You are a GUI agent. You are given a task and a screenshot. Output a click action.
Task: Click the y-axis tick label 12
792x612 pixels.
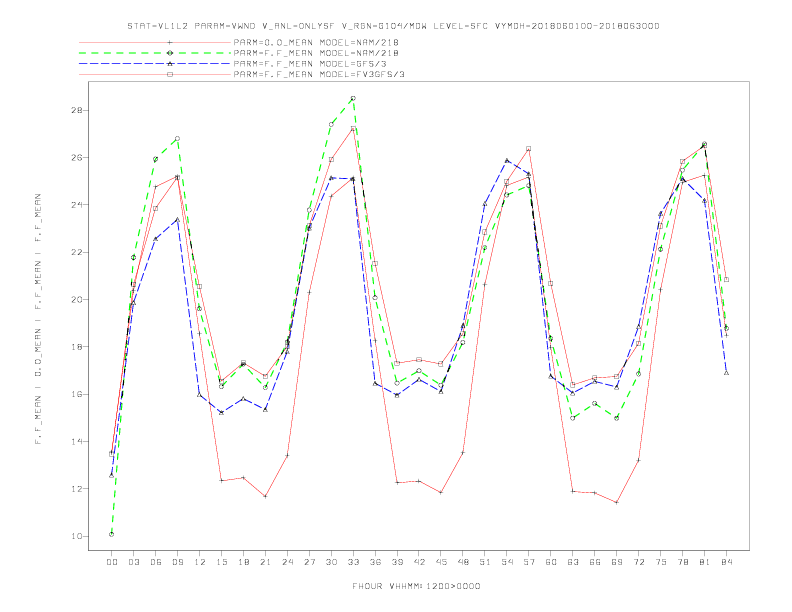coord(79,489)
